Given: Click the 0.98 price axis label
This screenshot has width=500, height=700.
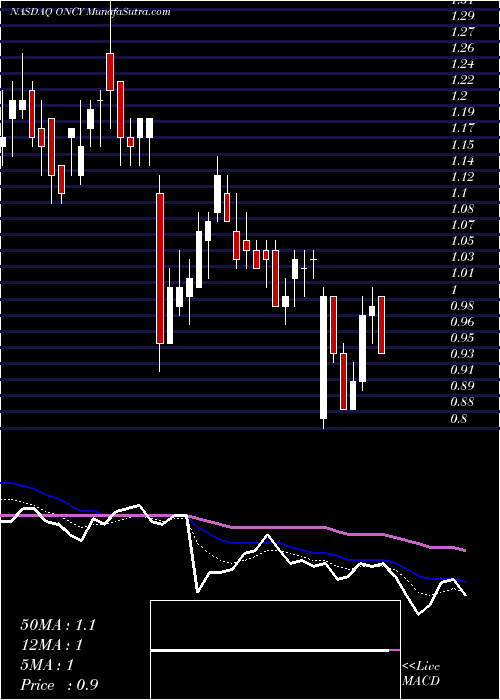Looking at the screenshot, I should click(462, 306).
